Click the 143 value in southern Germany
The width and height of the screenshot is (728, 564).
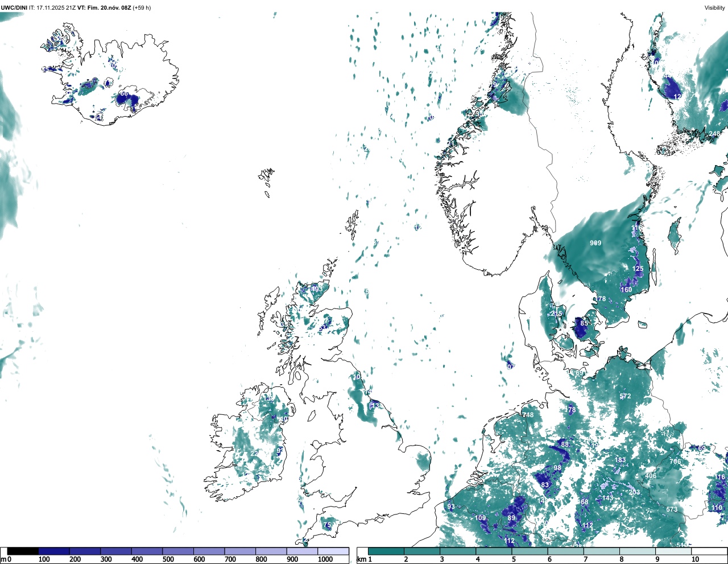(x=608, y=498)
